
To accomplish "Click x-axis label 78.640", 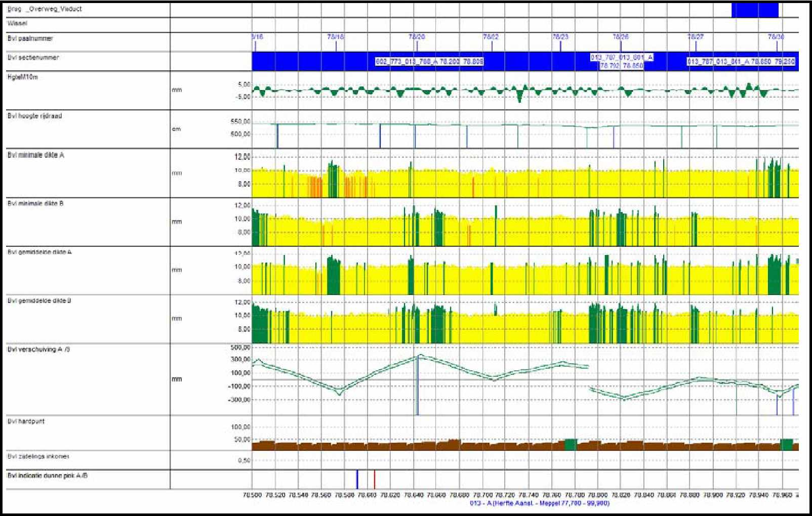I will (414, 495).
